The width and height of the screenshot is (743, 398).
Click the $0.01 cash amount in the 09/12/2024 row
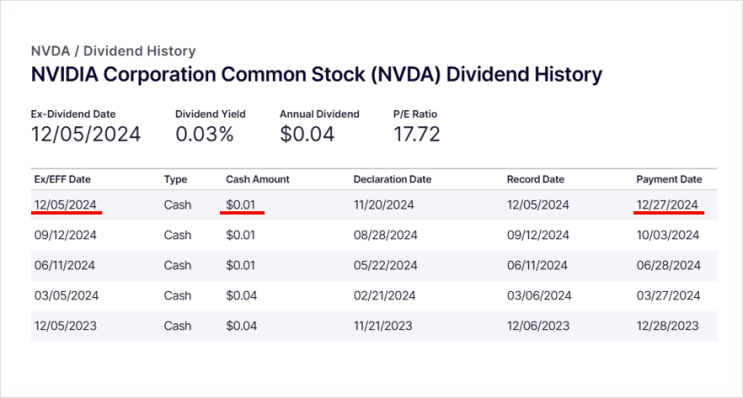click(x=241, y=235)
